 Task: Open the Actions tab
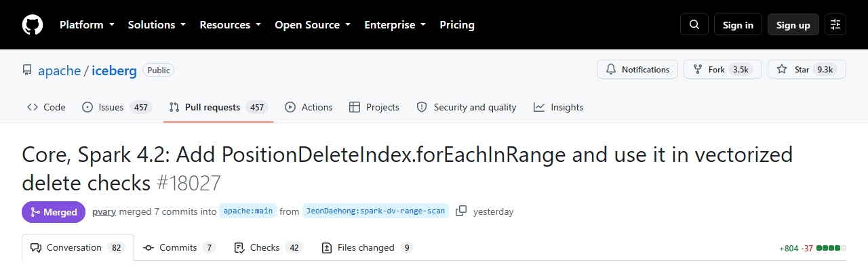[309, 107]
